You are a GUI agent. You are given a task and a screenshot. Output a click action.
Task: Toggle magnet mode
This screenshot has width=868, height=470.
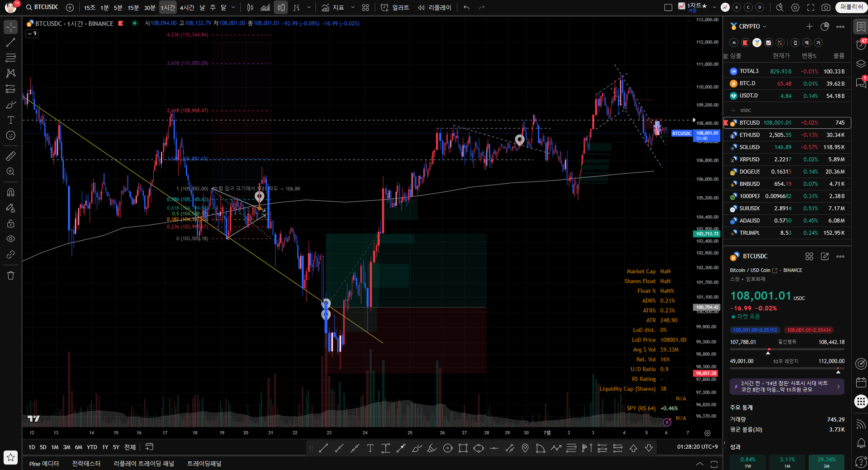pos(11,193)
